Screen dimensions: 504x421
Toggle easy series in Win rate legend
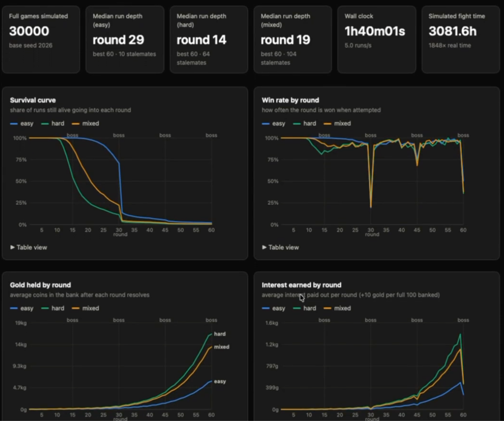pyautogui.click(x=273, y=124)
